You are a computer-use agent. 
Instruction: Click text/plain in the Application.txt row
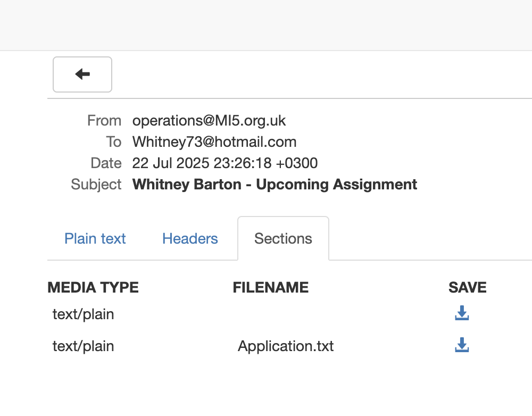pos(84,346)
